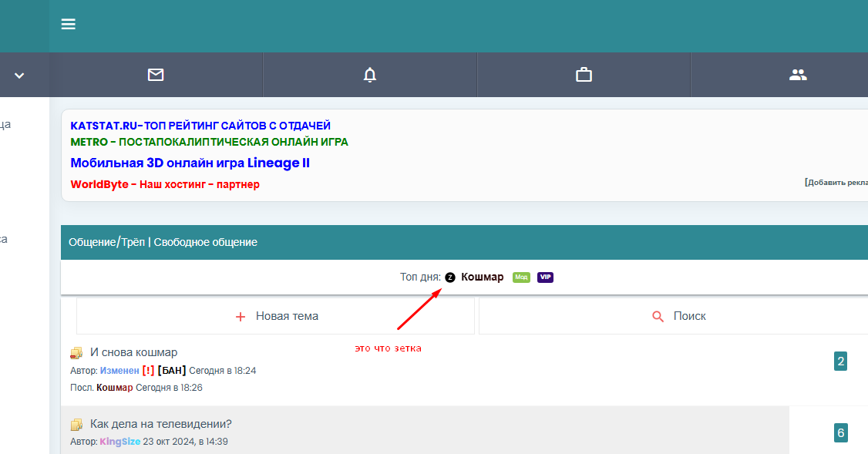This screenshot has height=454, width=868.
Task: Click the notifications bell icon
Action: click(370, 75)
